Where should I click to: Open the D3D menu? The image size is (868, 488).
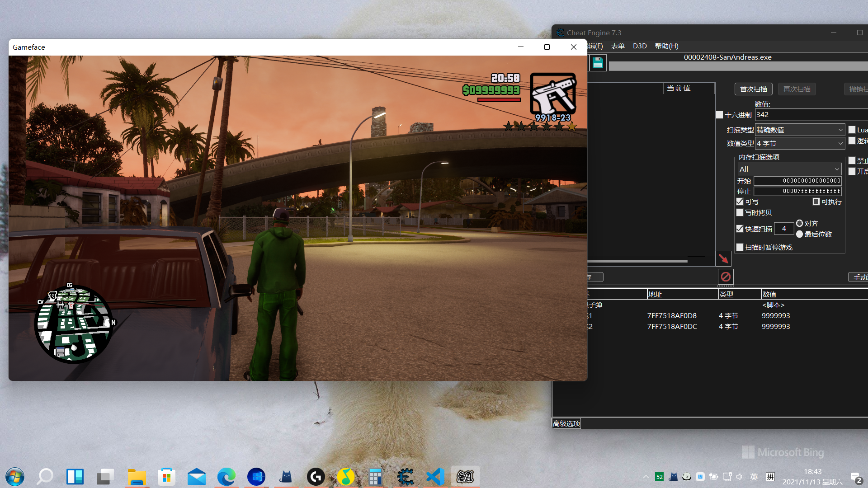(639, 46)
